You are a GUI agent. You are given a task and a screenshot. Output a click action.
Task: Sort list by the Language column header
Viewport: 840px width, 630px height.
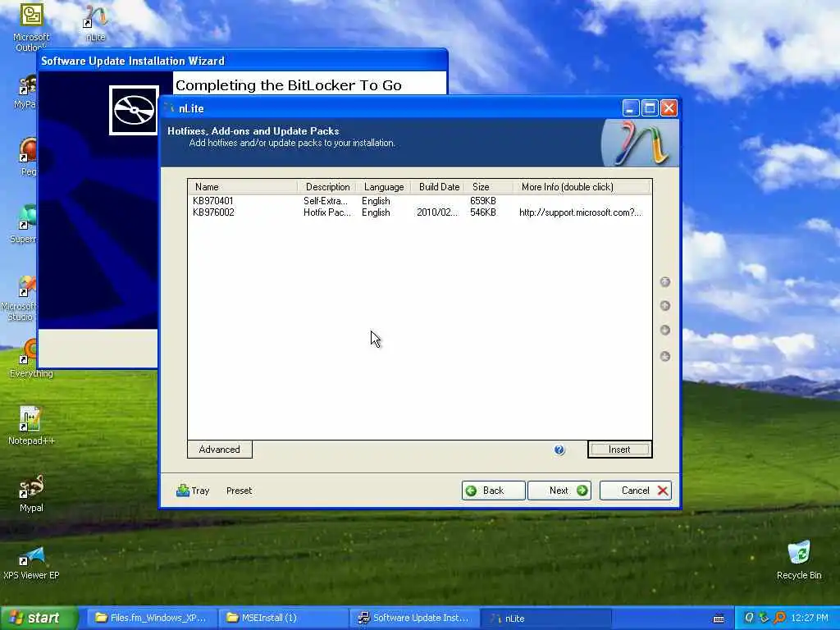tap(384, 187)
